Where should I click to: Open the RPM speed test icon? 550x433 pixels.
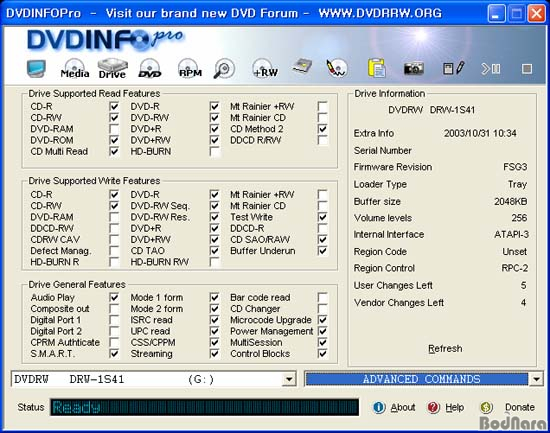point(190,68)
